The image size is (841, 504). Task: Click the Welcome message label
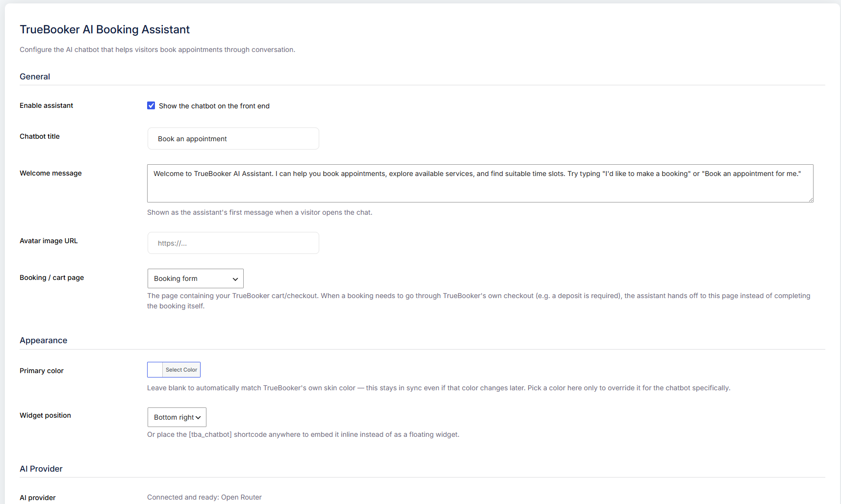51,173
